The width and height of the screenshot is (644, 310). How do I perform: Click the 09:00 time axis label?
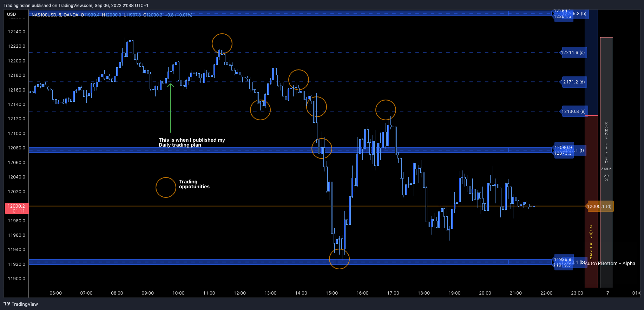pos(147,293)
